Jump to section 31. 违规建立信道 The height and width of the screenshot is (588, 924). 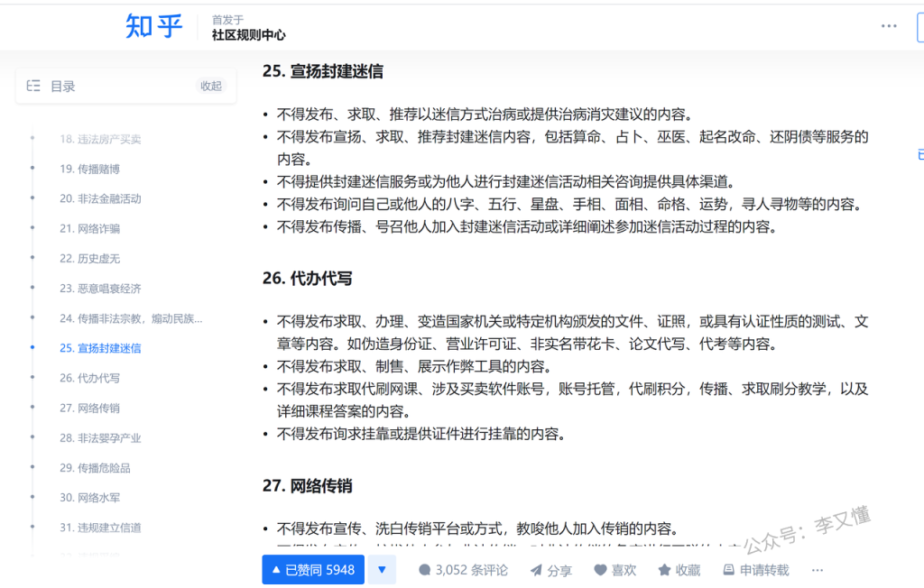coord(100,528)
